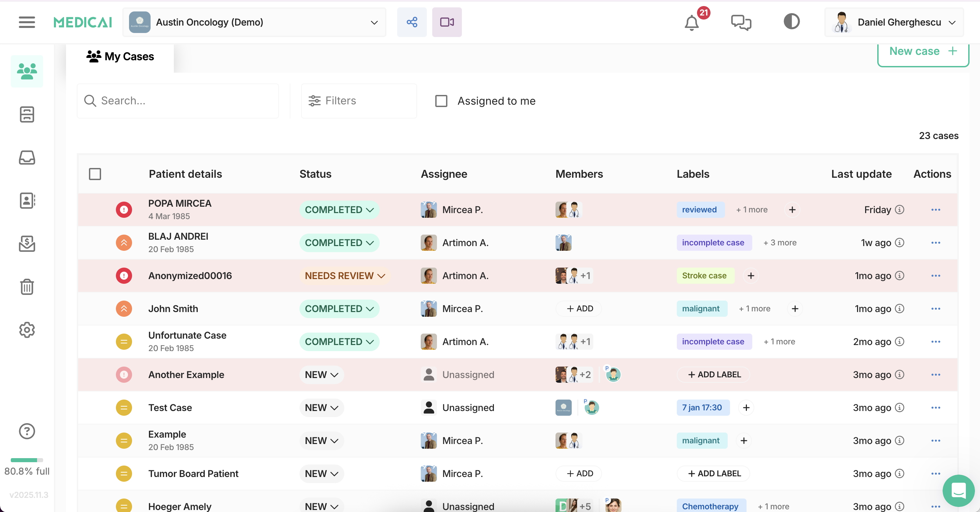Click the reviewed label tag

[x=700, y=209]
